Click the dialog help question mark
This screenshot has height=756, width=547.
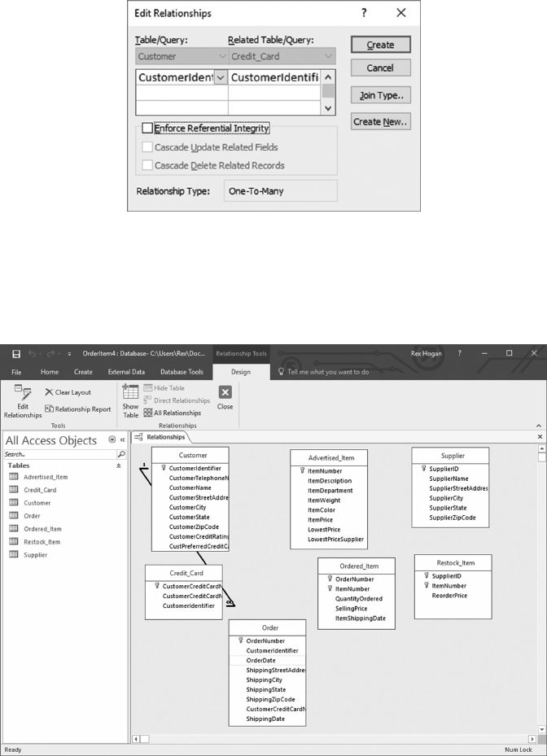(364, 12)
